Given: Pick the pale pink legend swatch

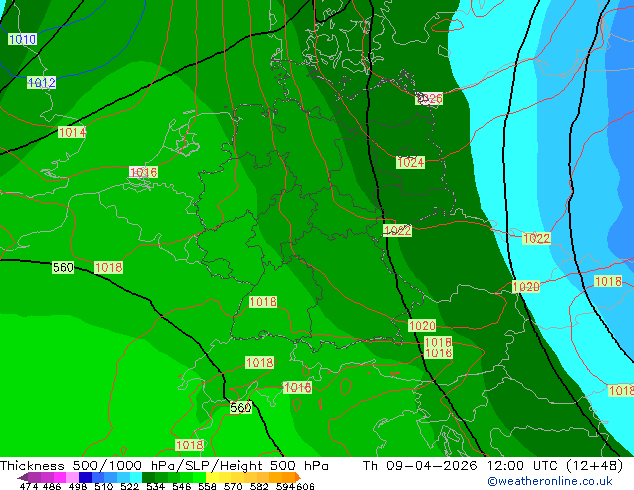Looking at the screenshot, I should (x=72, y=477).
